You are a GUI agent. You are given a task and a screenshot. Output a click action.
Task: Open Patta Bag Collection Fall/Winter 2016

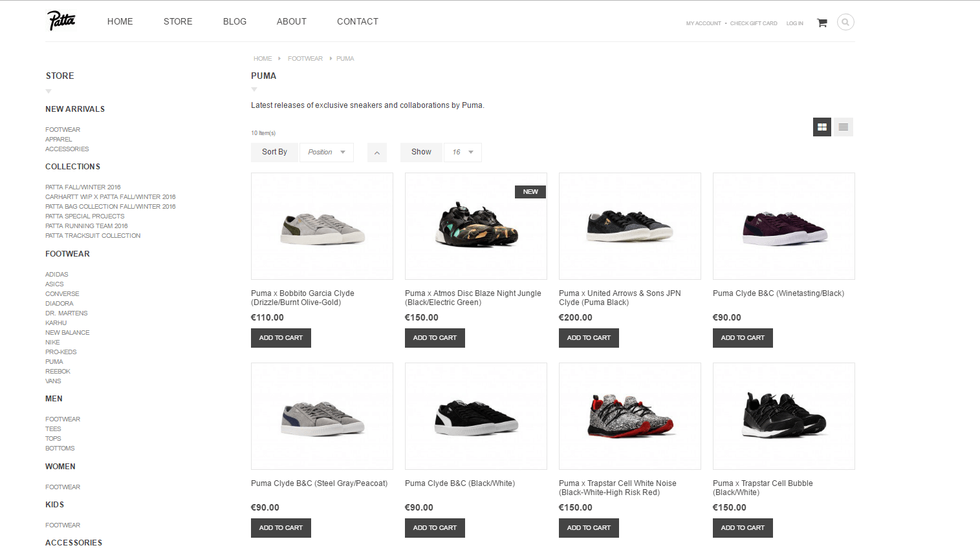point(110,207)
